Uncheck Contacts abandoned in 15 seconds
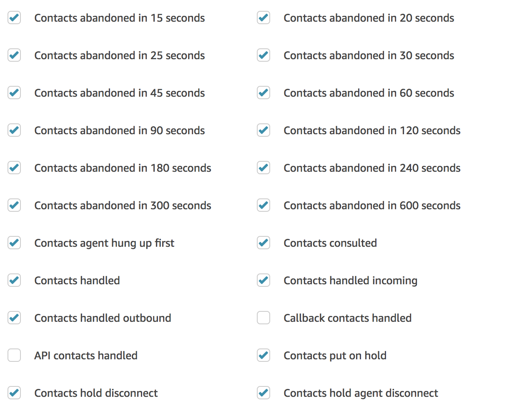The height and width of the screenshot is (416, 532). pyautogui.click(x=14, y=18)
